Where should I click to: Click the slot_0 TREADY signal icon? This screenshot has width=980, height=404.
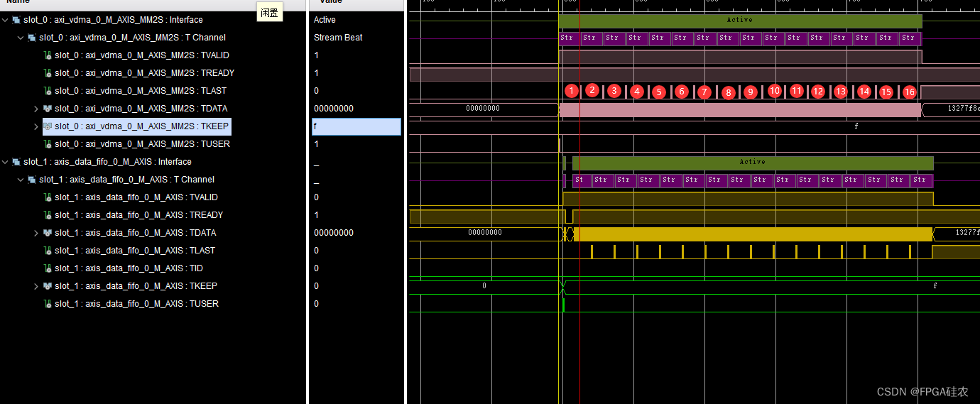(48, 73)
